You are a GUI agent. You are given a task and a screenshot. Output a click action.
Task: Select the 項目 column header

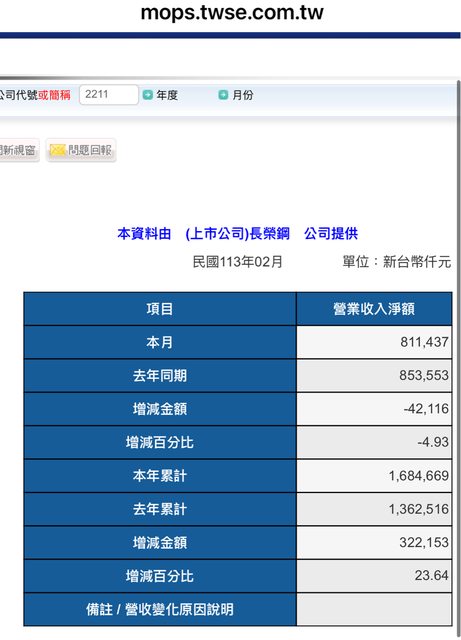click(160, 309)
